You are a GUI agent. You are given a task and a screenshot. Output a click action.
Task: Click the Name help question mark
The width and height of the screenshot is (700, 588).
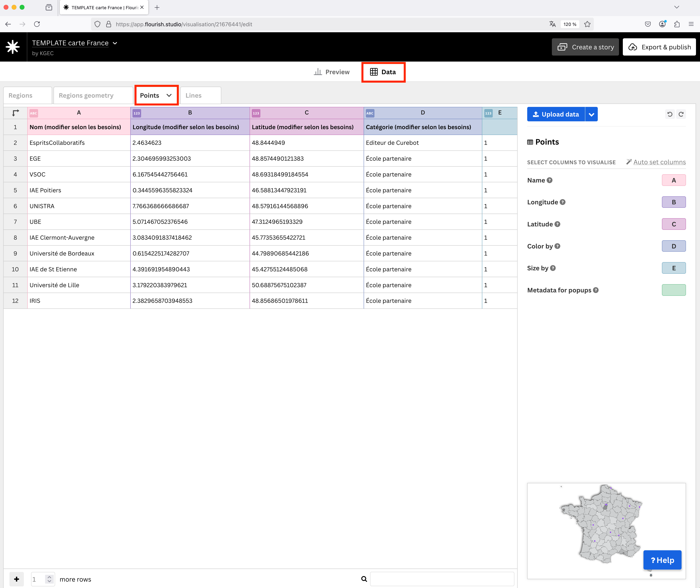point(550,180)
